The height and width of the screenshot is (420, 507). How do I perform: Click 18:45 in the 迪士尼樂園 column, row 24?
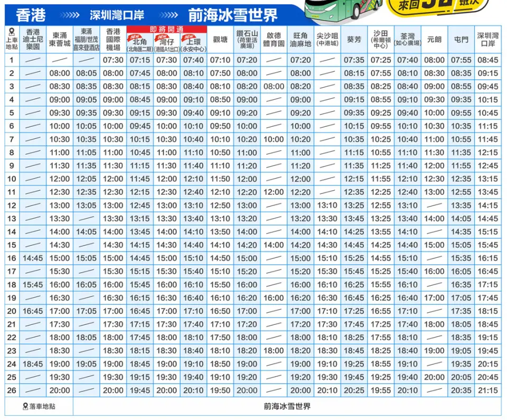point(33,364)
